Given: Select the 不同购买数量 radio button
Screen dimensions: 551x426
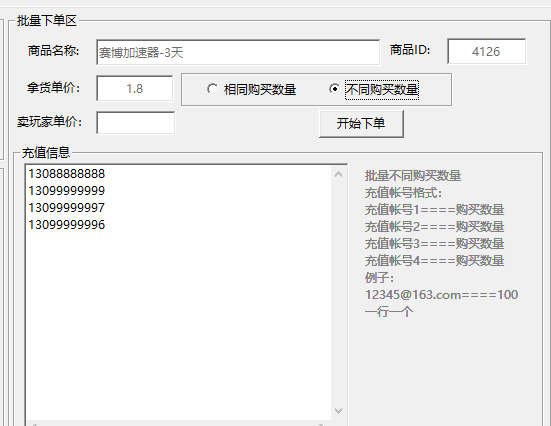Looking at the screenshot, I should tap(374, 89).
